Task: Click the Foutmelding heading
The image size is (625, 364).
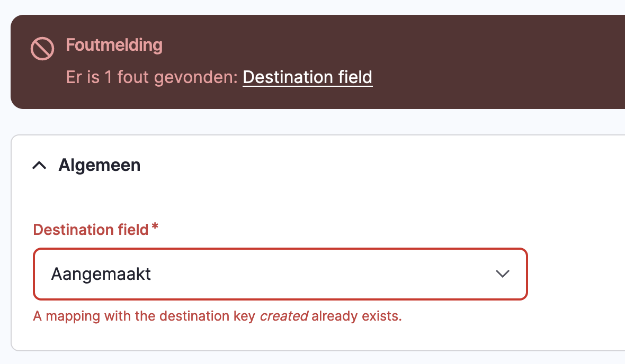Action: point(114,46)
